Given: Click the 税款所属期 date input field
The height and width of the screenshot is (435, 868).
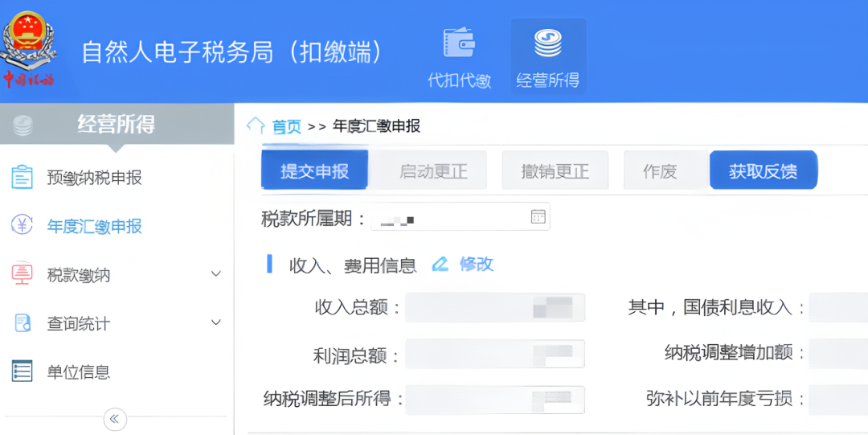Looking at the screenshot, I should tap(450, 217).
